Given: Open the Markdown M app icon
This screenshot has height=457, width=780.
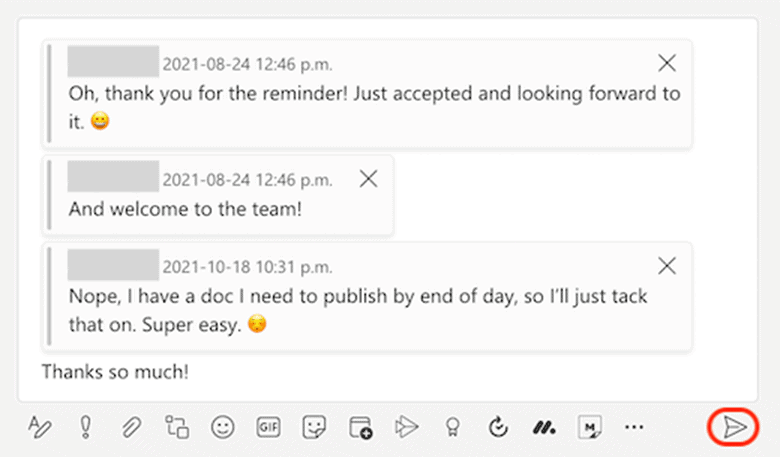Looking at the screenshot, I should [x=590, y=427].
